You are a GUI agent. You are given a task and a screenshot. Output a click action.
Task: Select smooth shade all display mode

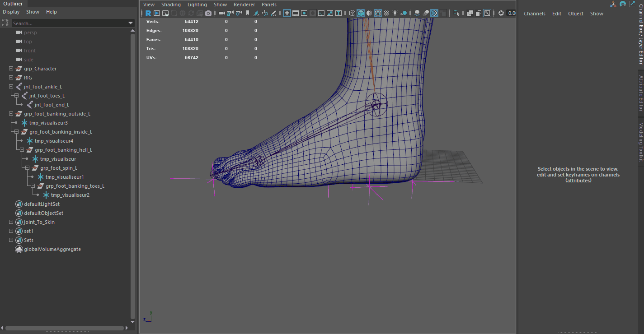tap(360, 13)
